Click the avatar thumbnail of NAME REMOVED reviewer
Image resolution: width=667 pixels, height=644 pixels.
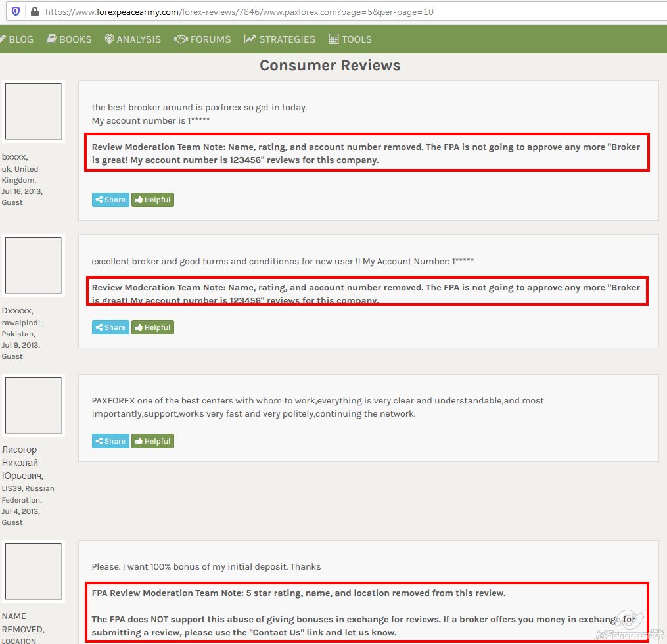click(33, 572)
